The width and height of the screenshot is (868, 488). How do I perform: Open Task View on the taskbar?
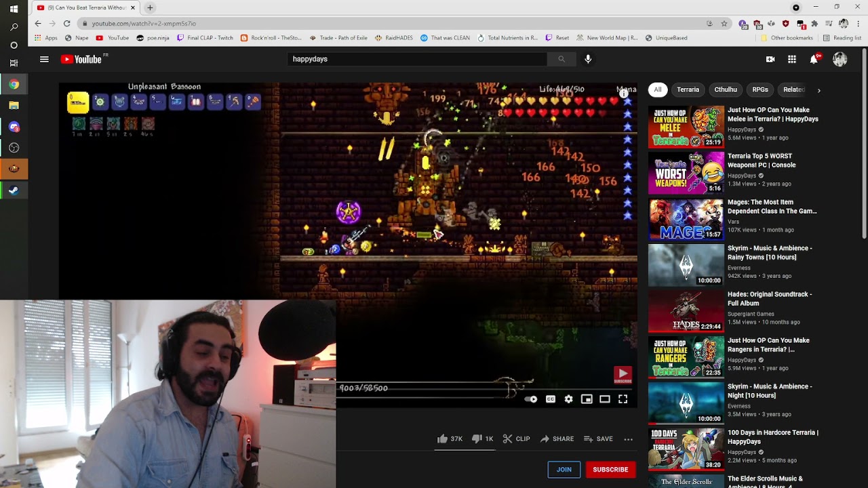(x=14, y=63)
